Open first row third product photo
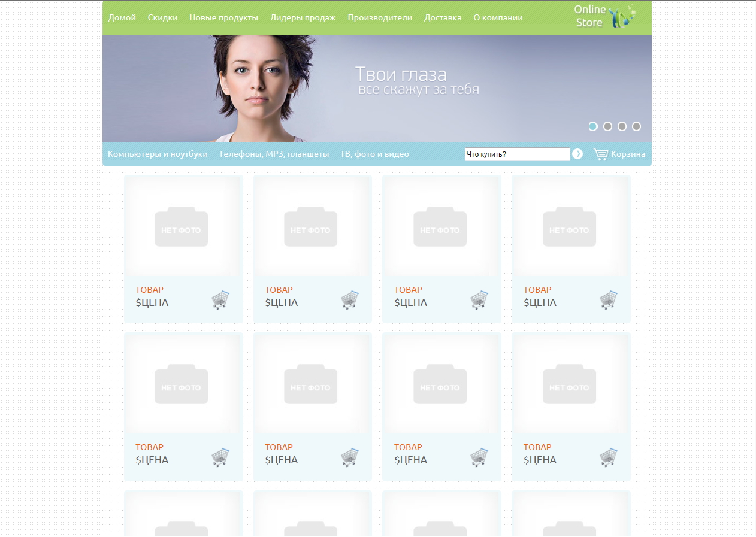756x537 pixels. pos(440,227)
